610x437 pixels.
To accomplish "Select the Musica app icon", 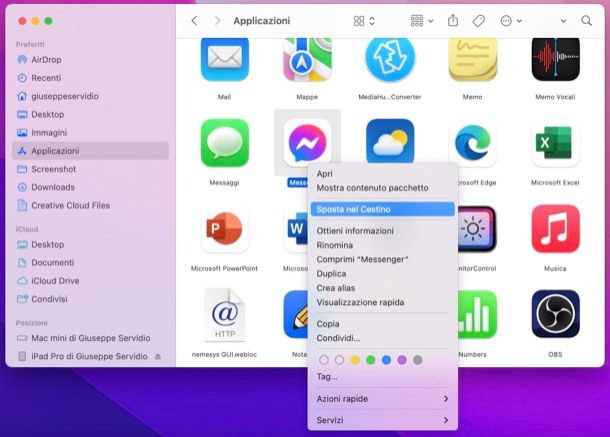I will click(556, 229).
